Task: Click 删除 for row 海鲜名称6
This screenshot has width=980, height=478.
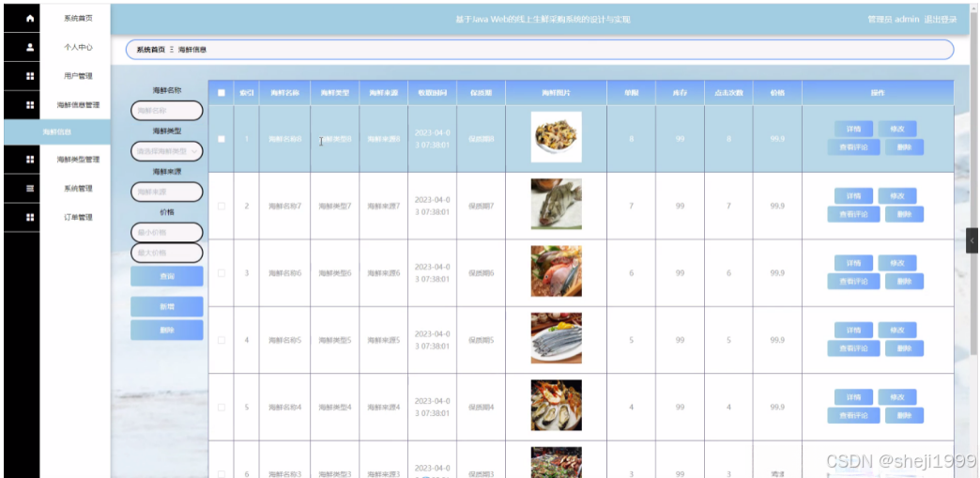Action: coord(904,282)
